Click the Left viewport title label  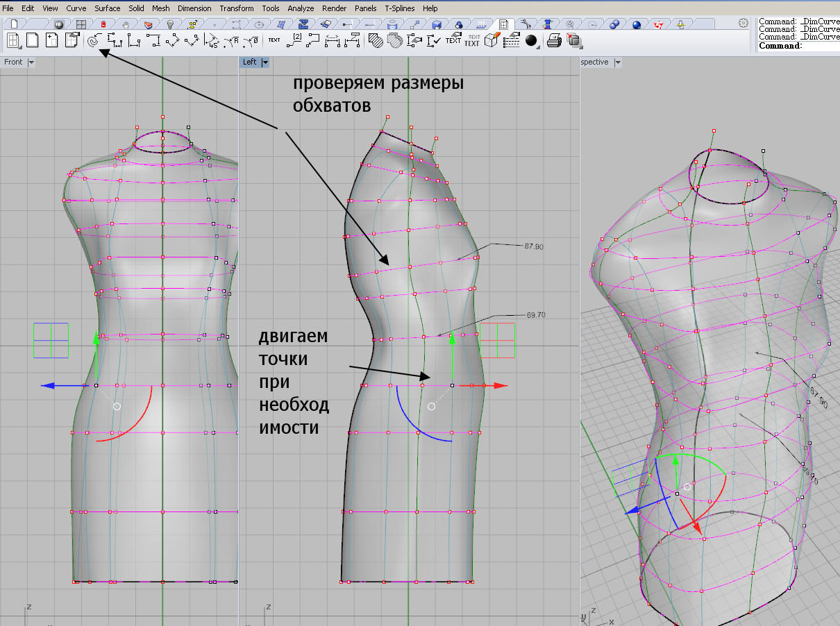(x=249, y=62)
